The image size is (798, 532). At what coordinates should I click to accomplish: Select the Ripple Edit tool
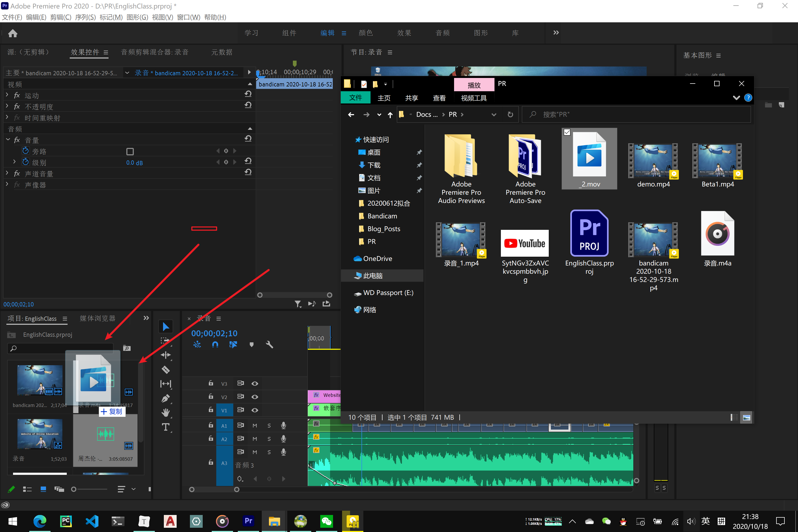[x=165, y=355]
